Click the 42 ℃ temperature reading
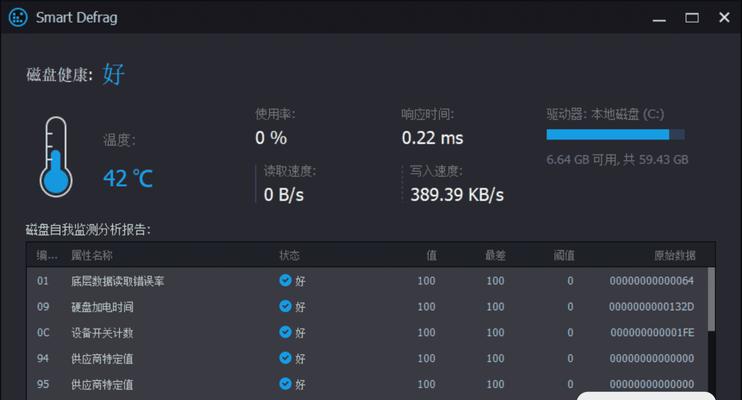The height and width of the screenshot is (400, 742). pos(128,178)
